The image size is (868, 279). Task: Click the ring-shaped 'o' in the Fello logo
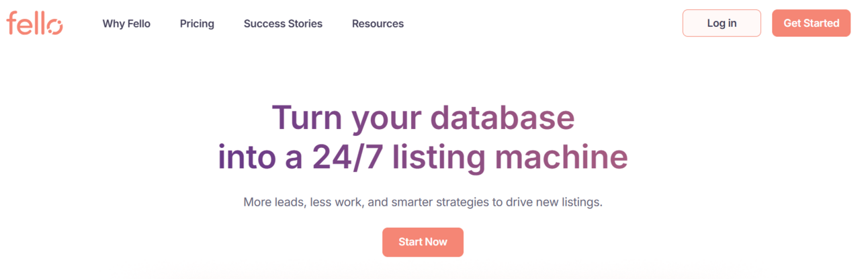pos(55,26)
